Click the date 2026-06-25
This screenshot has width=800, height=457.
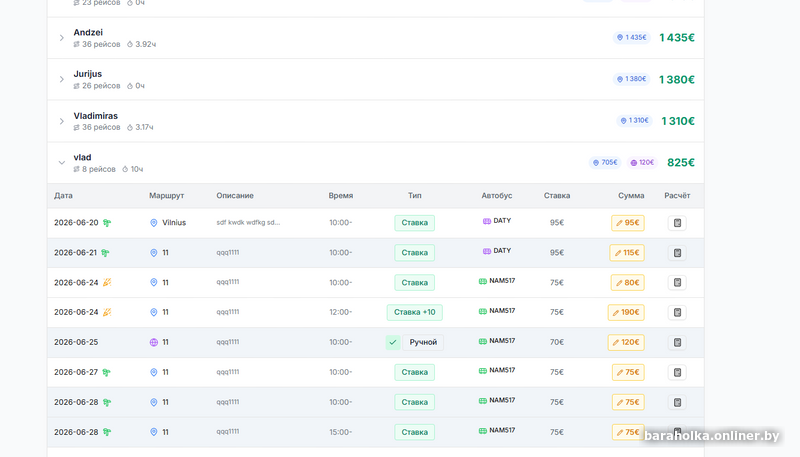76,342
